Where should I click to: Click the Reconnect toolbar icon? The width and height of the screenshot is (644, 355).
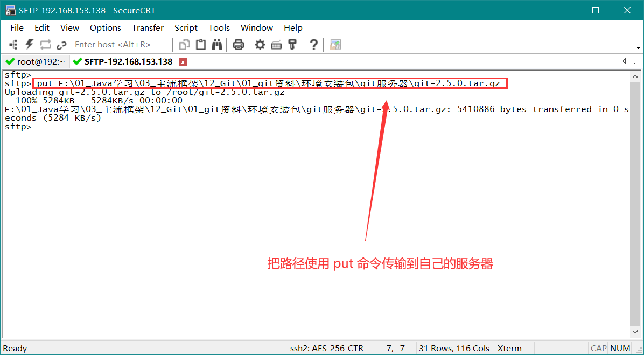point(46,45)
